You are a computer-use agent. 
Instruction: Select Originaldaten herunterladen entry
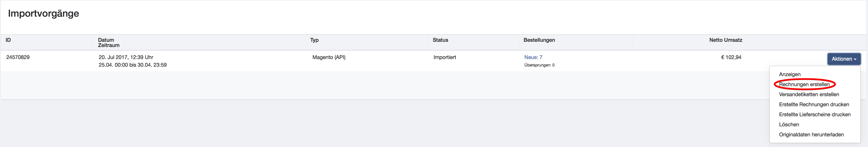(811, 135)
